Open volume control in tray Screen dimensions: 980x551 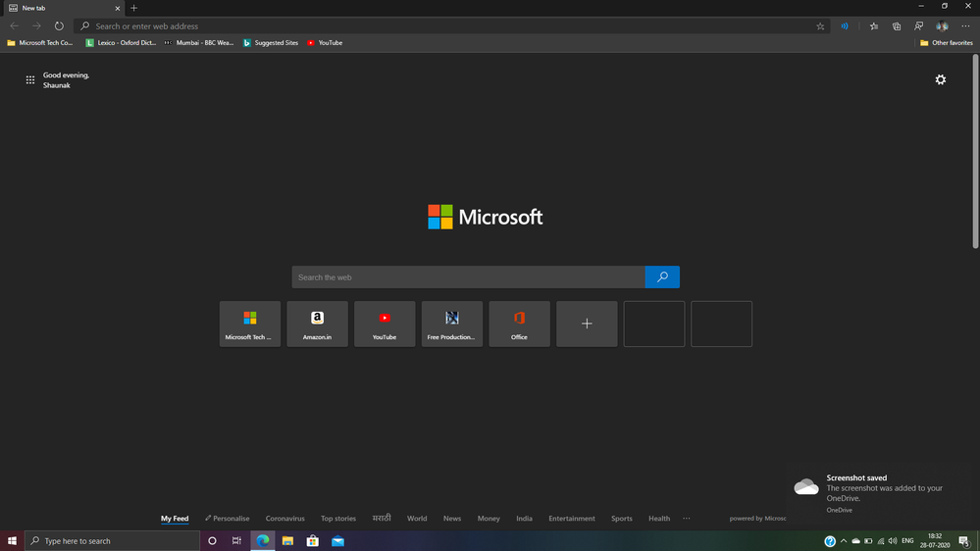[893, 541]
